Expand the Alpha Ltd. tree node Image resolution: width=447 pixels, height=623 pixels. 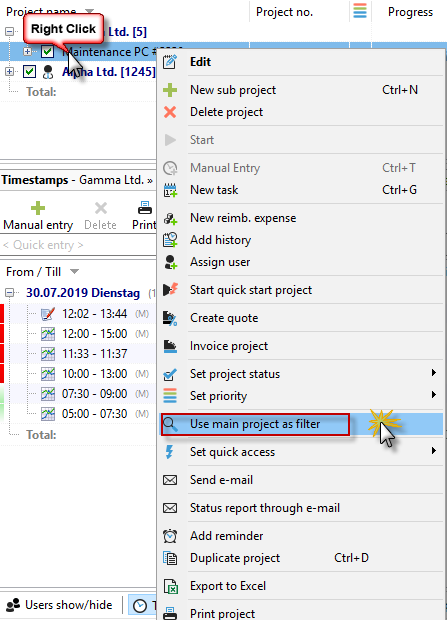click(10, 72)
